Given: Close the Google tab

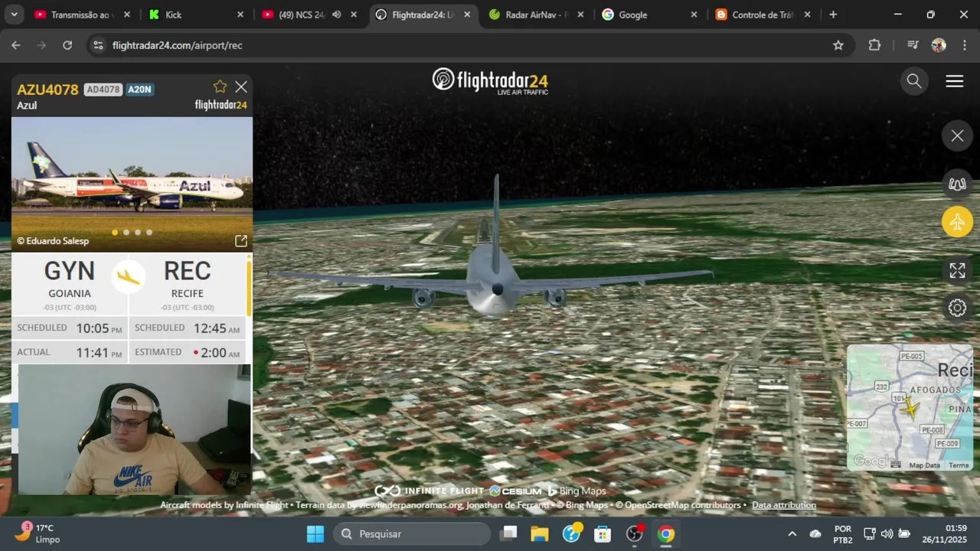Looking at the screenshot, I should pyautogui.click(x=694, y=15).
